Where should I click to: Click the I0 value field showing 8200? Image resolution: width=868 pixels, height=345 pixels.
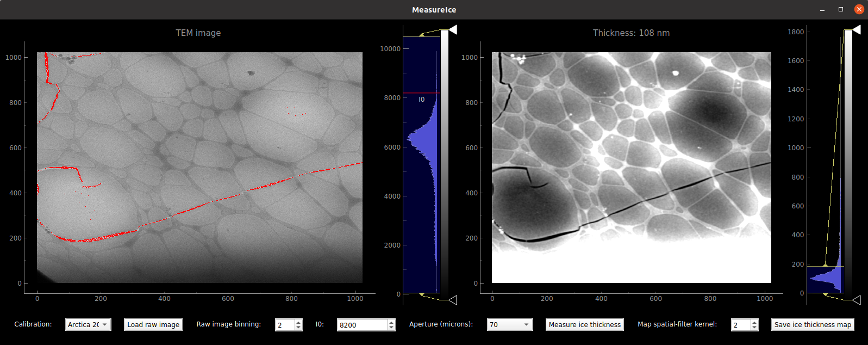362,325
